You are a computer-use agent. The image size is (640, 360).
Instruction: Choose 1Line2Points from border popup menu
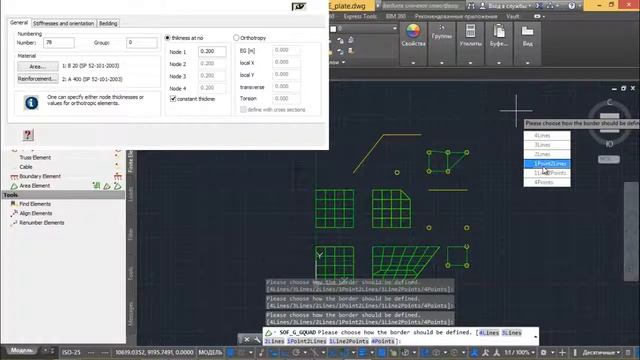[547, 173]
